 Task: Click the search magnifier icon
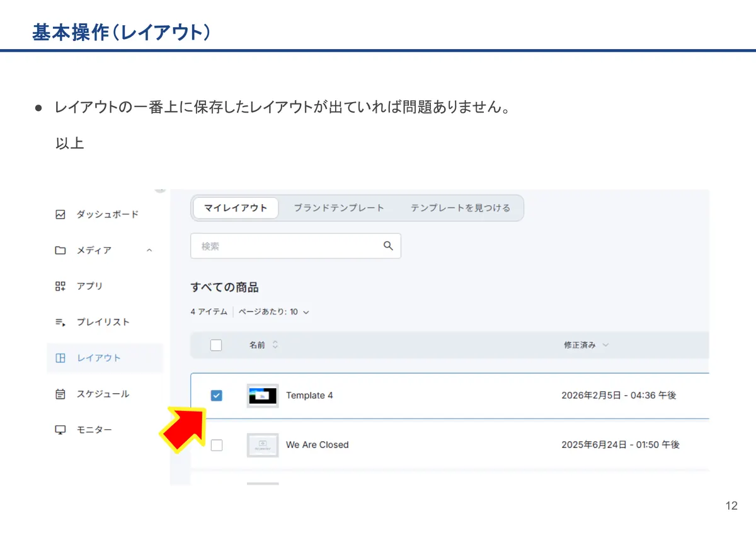click(388, 246)
